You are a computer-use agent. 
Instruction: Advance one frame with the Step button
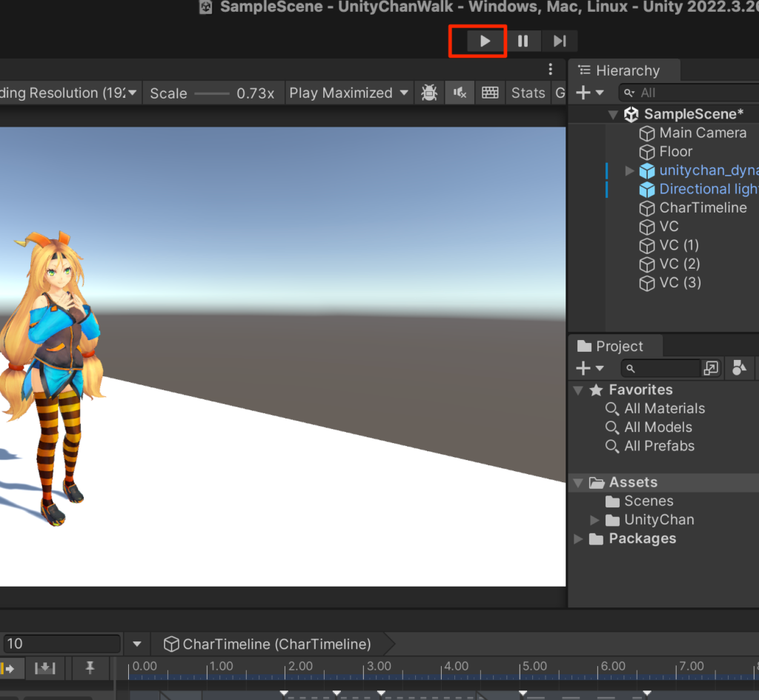(x=560, y=41)
